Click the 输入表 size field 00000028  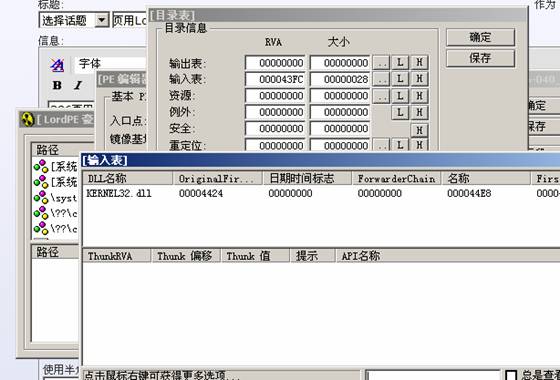340,79
